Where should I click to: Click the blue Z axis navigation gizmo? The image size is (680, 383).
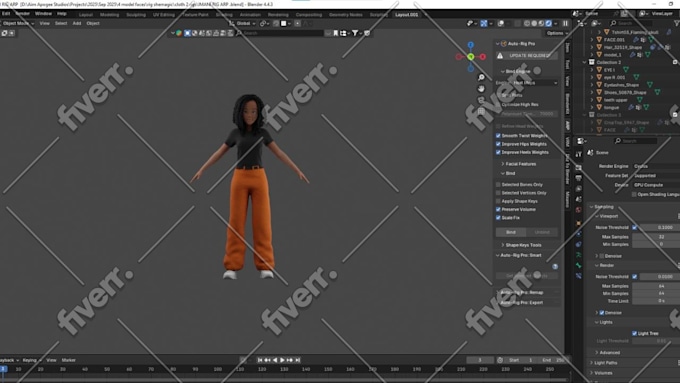(471, 45)
